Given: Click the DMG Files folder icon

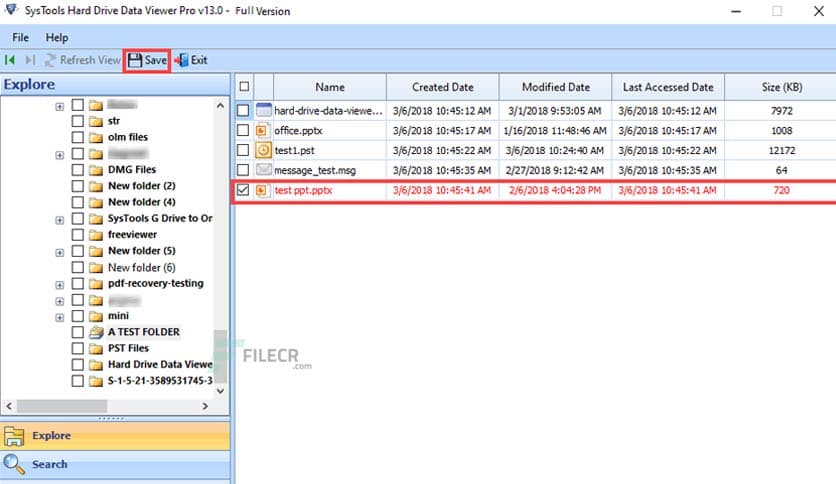Looking at the screenshot, I should point(96,170).
